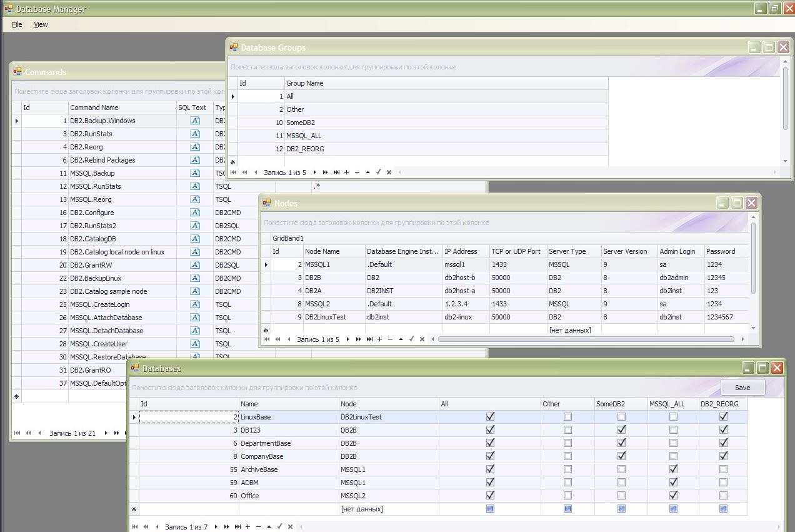
Task: Add new record in Database Groups navigator
Action: click(x=347, y=172)
